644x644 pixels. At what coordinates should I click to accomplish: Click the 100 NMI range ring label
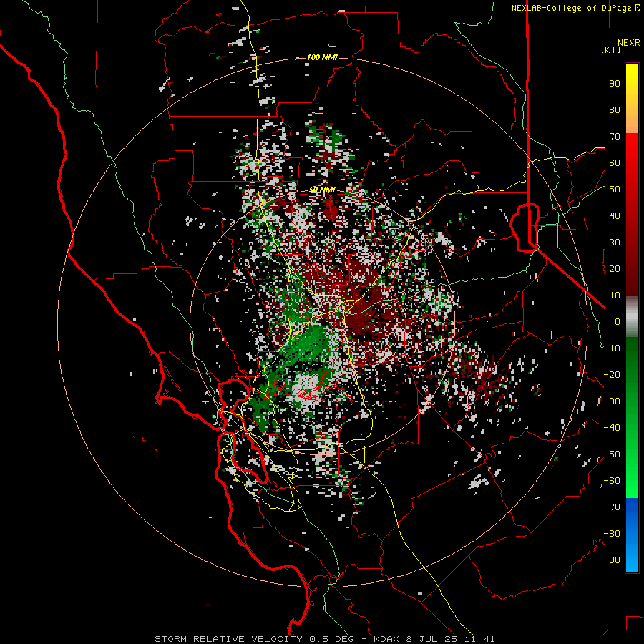point(322,57)
